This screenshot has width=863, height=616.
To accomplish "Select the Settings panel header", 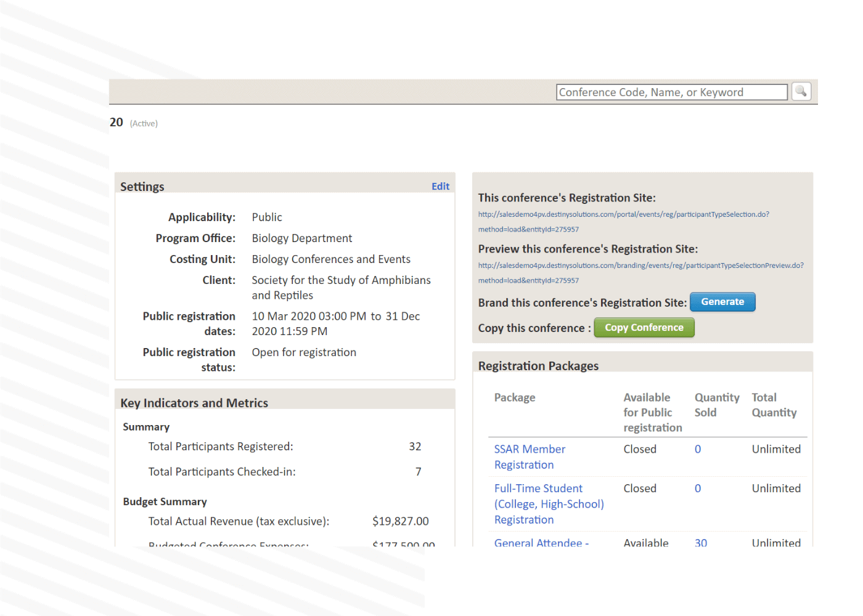I will pyautogui.click(x=142, y=186).
